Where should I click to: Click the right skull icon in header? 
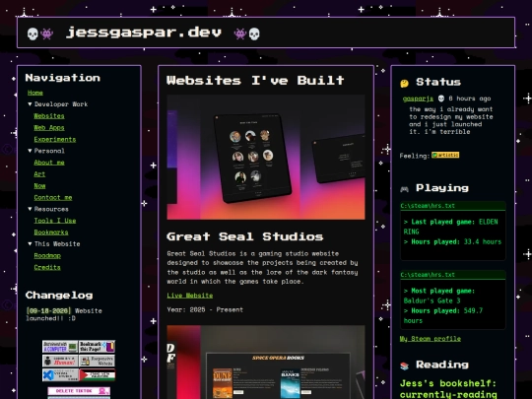tap(254, 33)
